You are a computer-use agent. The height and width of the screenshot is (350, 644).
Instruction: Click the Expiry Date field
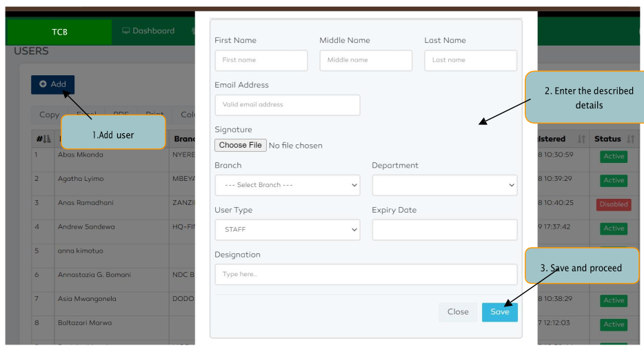point(445,229)
